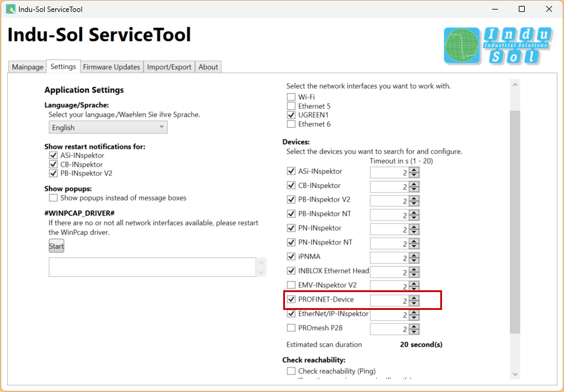This screenshot has width=564, height=392.
Task: Decrease the iPNMA timeout with the down arrow
Action: 414,261
